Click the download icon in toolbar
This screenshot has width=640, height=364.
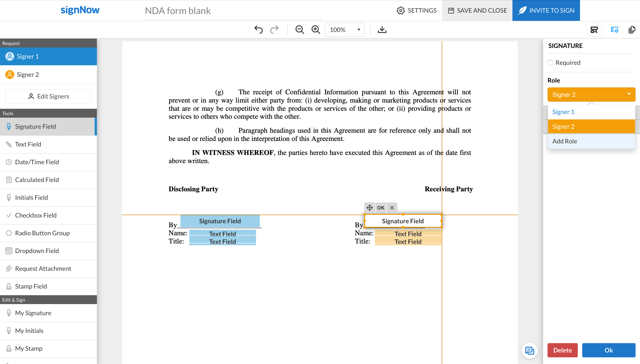pos(382,30)
